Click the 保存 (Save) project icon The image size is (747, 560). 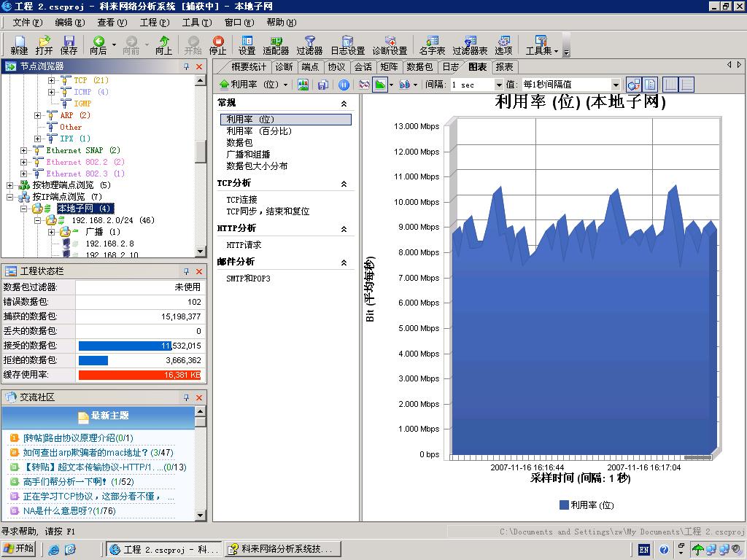pyautogui.click(x=69, y=42)
